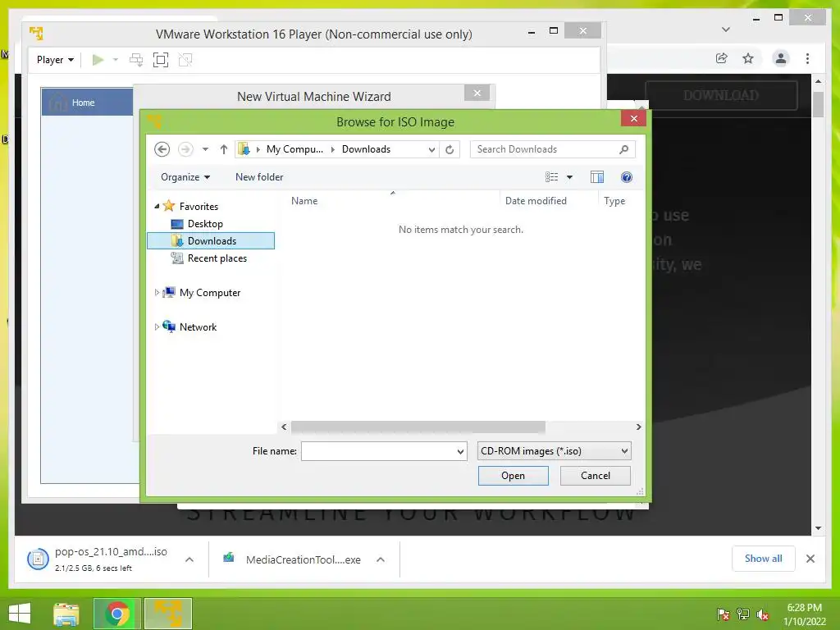840x630 pixels.
Task: Click the DOWNLOAD button on webpage
Action: pyautogui.click(x=721, y=95)
